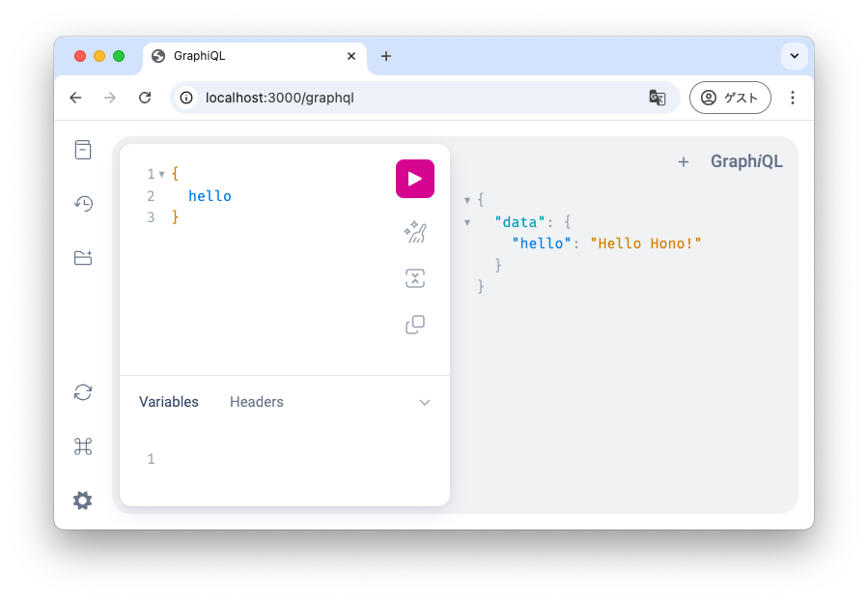868x601 pixels.
Task: View the site information icon
Action: (186, 98)
